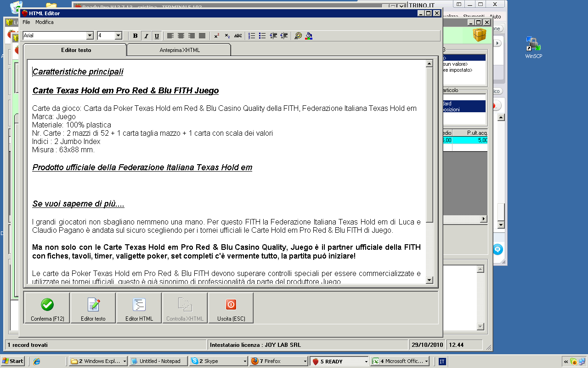588x368 pixels.
Task: Click the 'Marca: Juego' line in editor
Action: (x=54, y=117)
